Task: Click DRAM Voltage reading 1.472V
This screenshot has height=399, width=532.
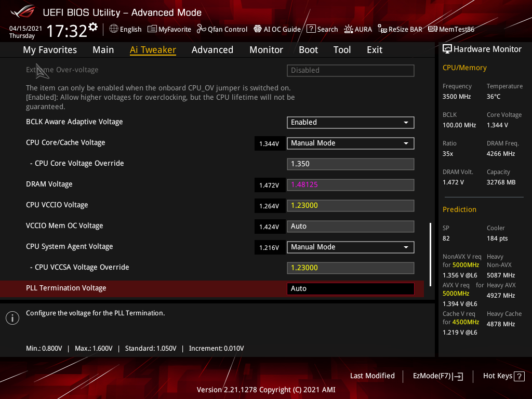Action: pos(270,185)
